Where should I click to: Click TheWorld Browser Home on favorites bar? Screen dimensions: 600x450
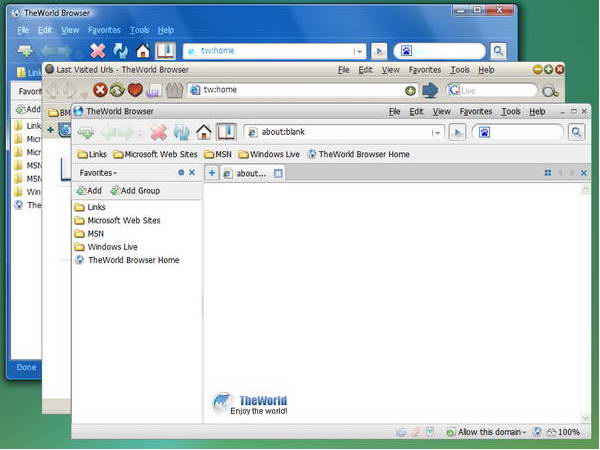pos(359,154)
